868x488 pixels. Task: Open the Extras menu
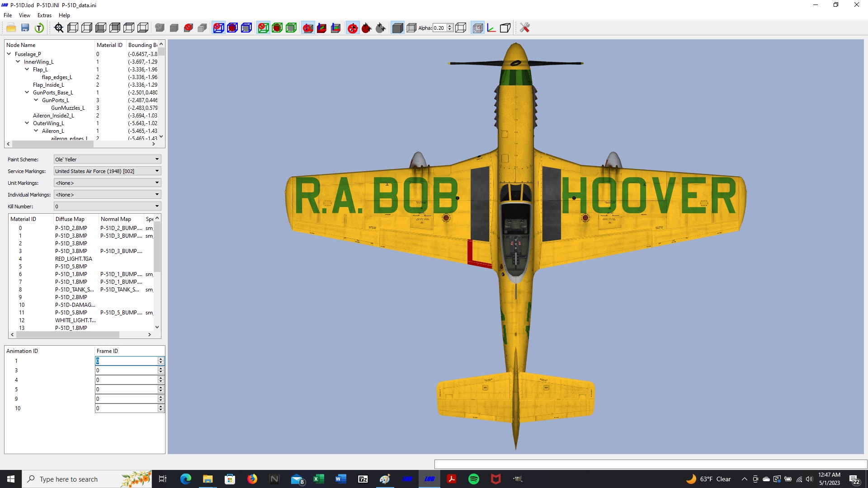pyautogui.click(x=44, y=15)
